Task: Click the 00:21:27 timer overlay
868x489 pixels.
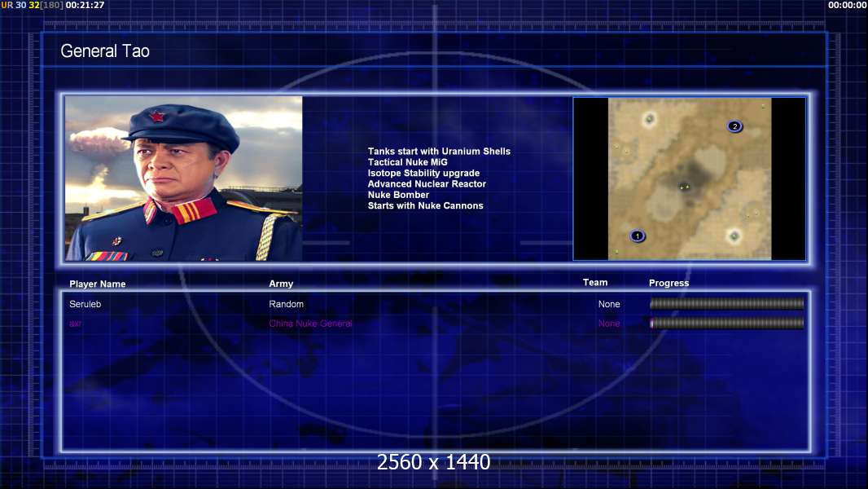Action: point(85,5)
